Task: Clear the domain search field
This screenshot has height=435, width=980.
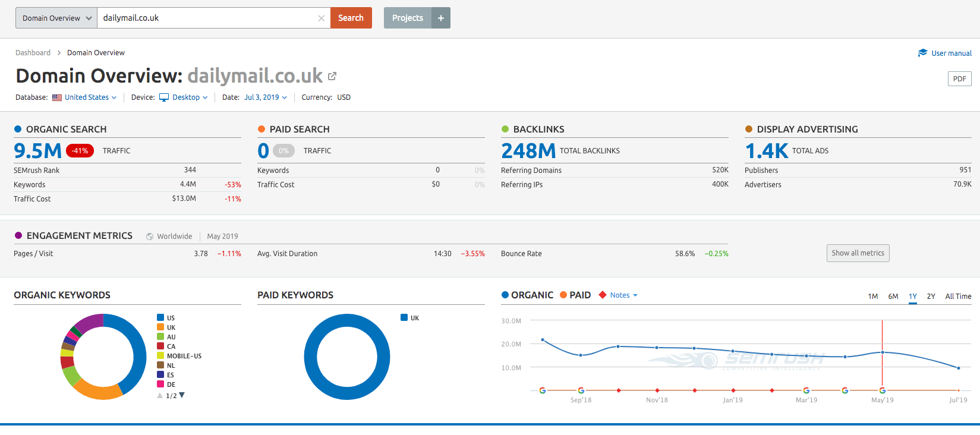Action: [321, 18]
